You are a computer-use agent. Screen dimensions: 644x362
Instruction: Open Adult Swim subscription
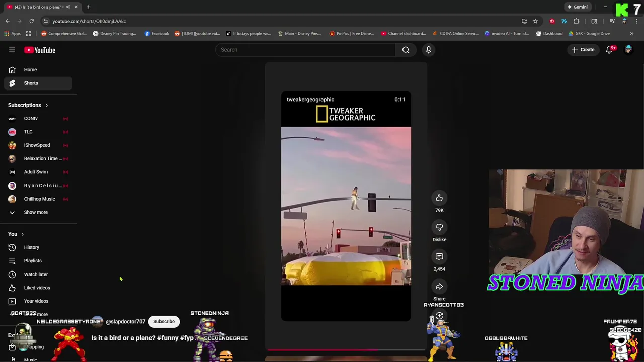point(39,172)
